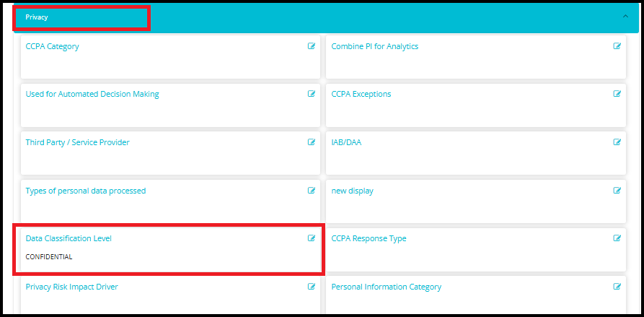The image size is (644, 317).
Task: Click edit icon for Combine PI for Analytics
Action: [x=617, y=46]
